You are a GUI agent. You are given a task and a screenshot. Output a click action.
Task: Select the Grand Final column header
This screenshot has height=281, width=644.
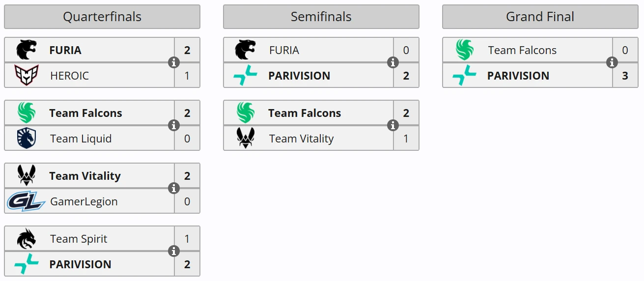pyautogui.click(x=540, y=17)
